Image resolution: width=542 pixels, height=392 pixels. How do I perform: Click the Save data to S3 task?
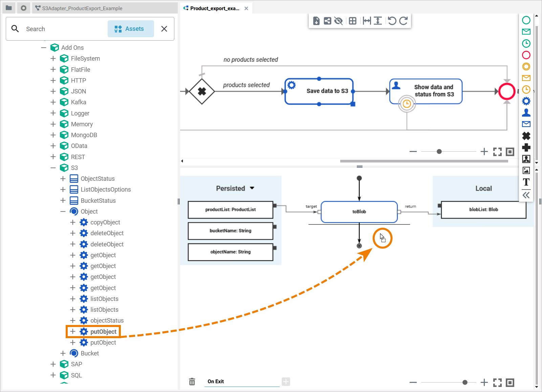[319, 91]
